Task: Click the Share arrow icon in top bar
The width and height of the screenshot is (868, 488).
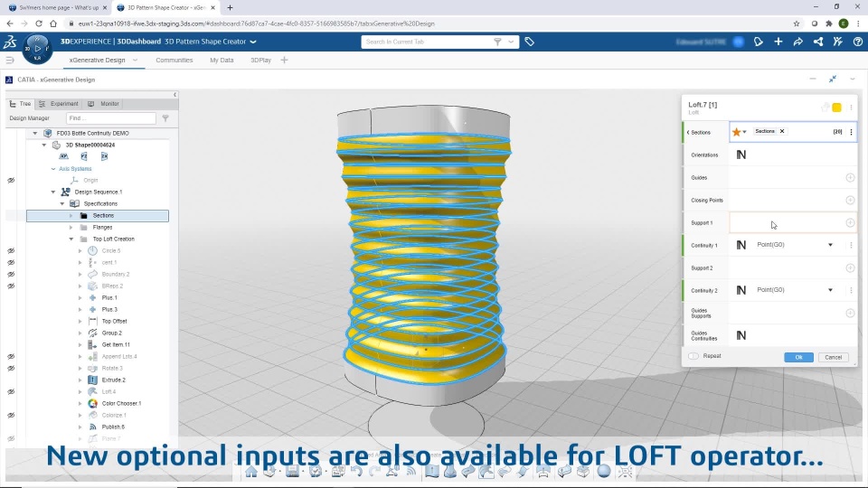Action: (x=797, y=42)
